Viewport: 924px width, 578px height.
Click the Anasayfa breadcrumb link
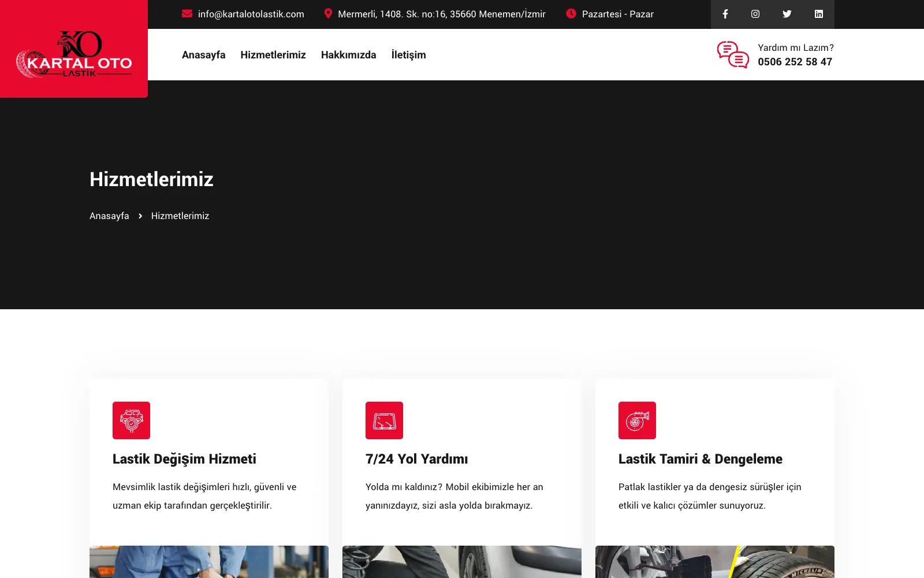tap(109, 216)
